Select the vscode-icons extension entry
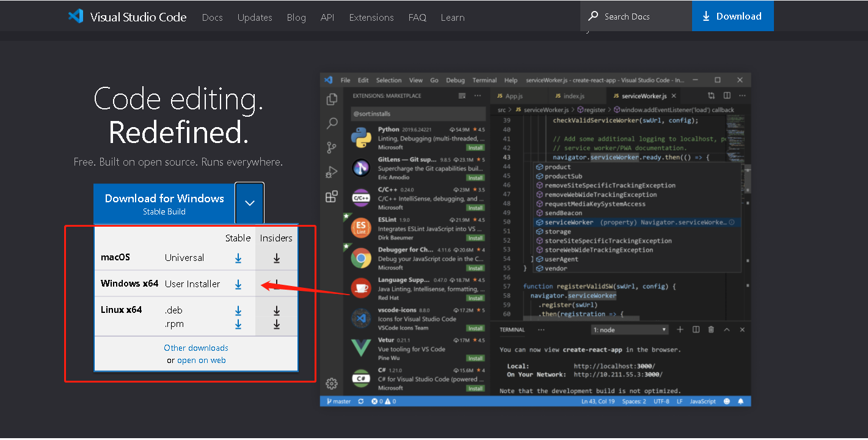This screenshot has width=868, height=440. tap(418, 318)
